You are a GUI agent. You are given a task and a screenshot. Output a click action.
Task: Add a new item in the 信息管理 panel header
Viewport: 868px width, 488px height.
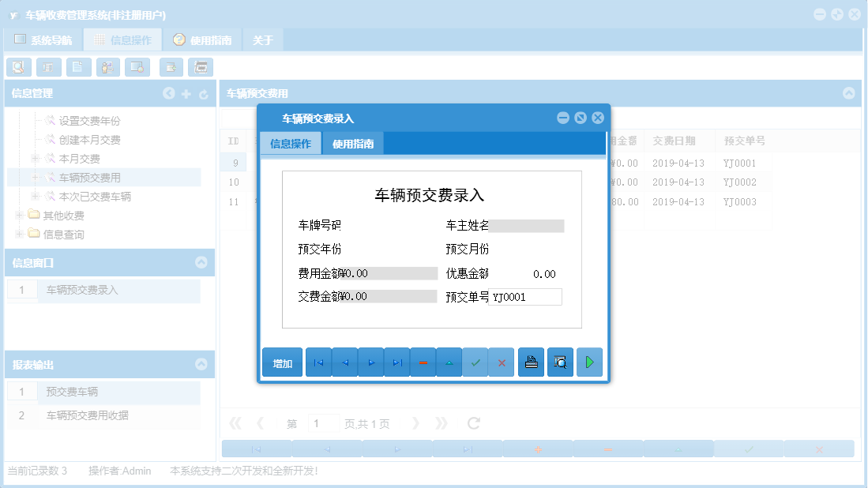(x=186, y=93)
